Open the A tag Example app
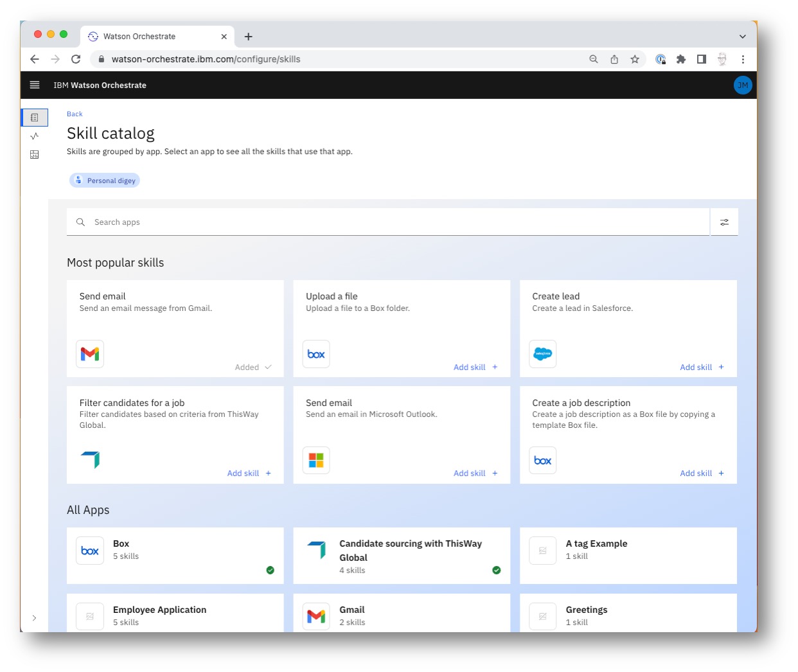This screenshot has height=672, width=798. tap(628, 556)
